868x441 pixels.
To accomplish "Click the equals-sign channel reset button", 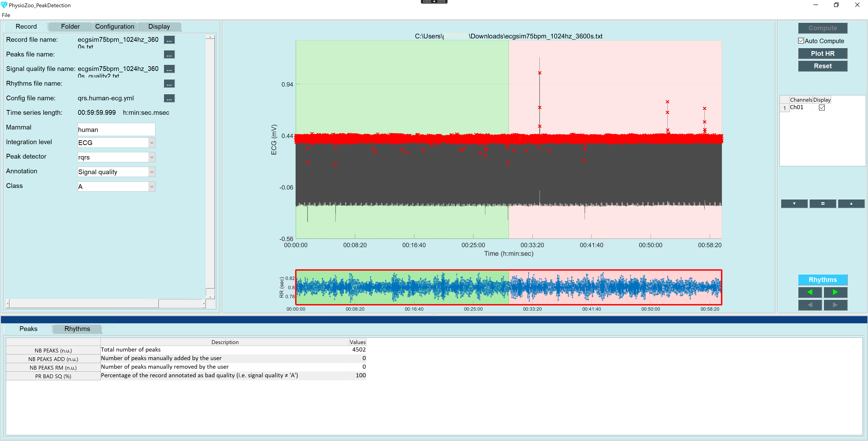I will coord(823,203).
